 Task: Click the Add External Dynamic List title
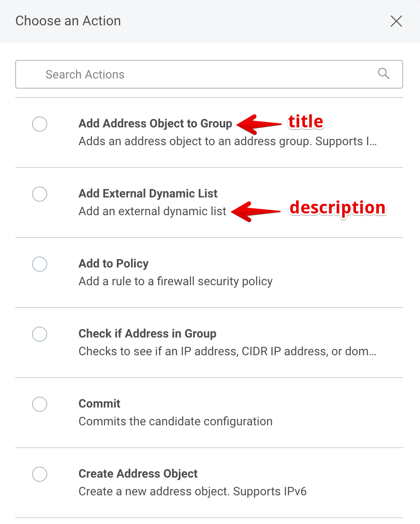(x=148, y=193)
